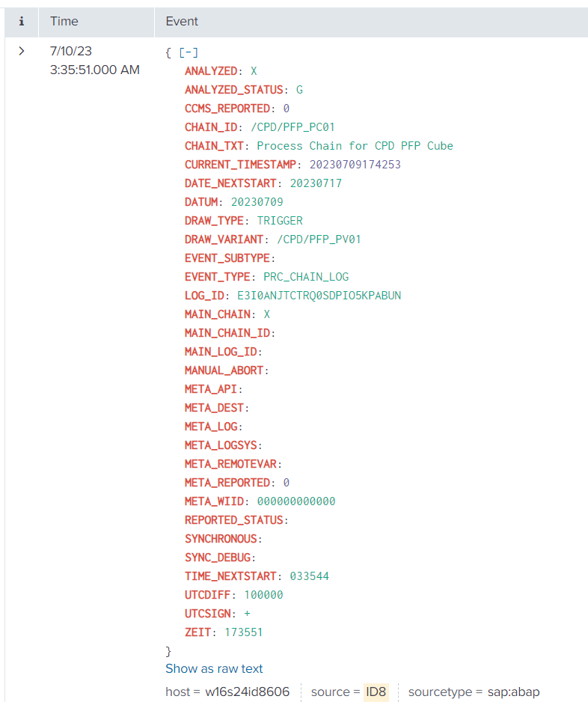Click the highlighted source value ID8
This screenshot has height=702, width=588.
coord(376,692)
